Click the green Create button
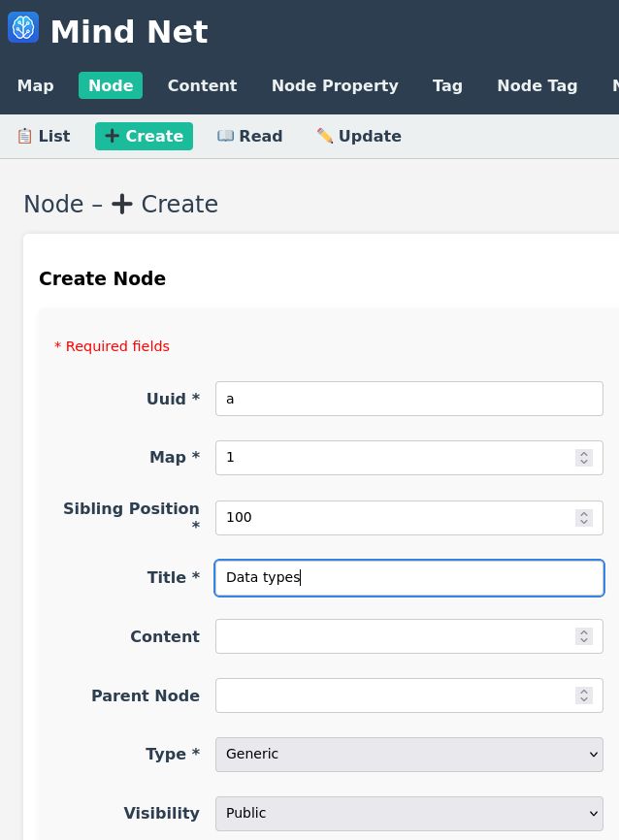Viewport: 619px width, 840px height. click(144, 136)
